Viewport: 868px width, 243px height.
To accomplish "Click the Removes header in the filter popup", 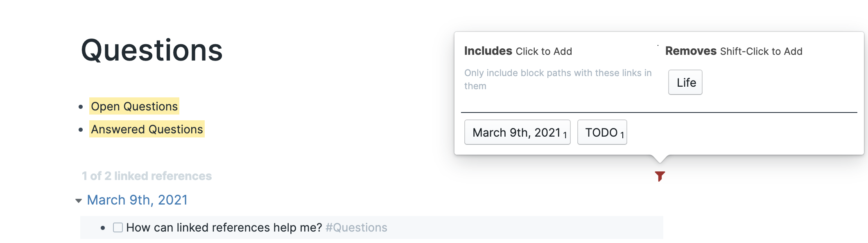I will (x=692, y=51).
